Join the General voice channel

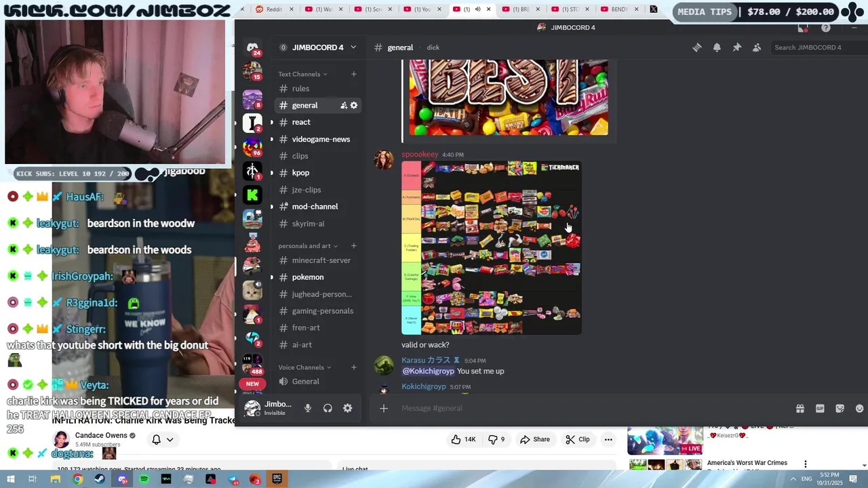(x=318, y=382)
